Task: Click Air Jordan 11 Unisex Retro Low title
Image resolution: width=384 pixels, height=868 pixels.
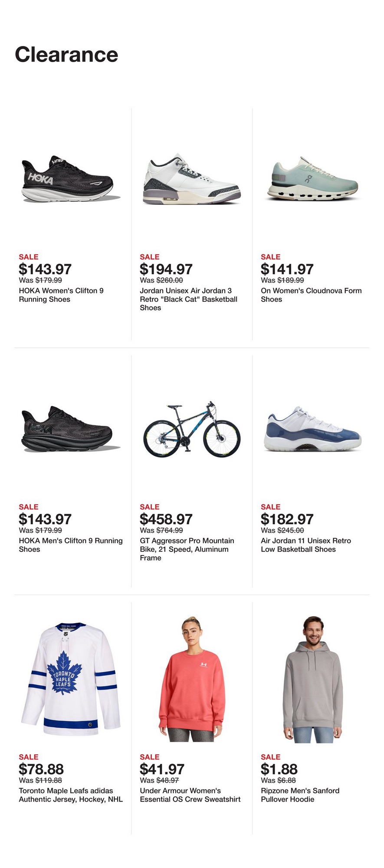Action: coord(305,545)
